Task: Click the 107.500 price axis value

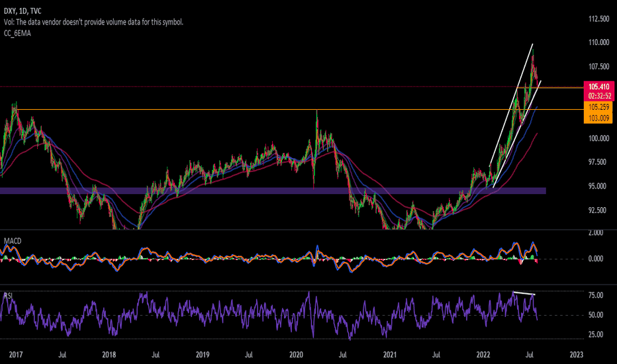Action: [598, 66]
